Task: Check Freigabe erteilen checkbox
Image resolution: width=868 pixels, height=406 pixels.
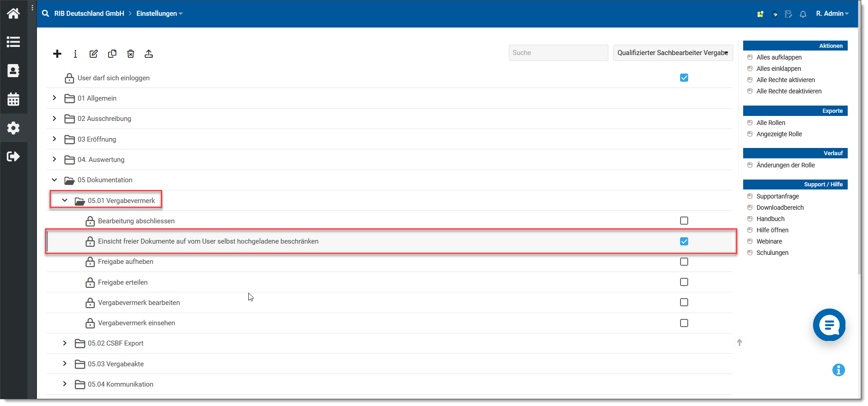Action: pyautogui.click(x=684, y=282)
